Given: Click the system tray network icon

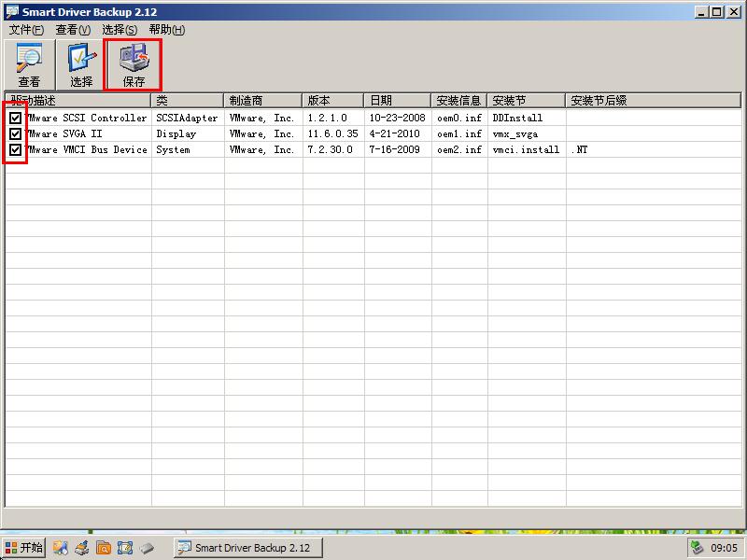Looking at the screenshot, I should click(698, 548).
